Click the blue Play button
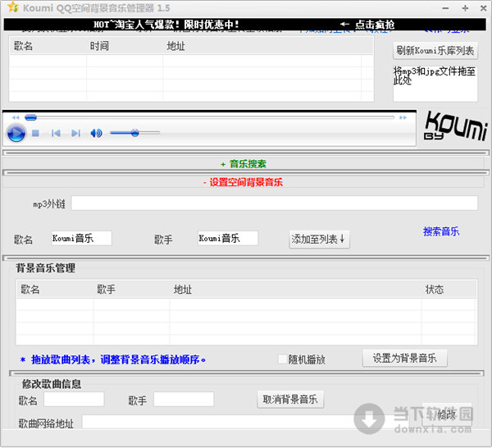Screen dimensions: 492x448 (16, 133)
